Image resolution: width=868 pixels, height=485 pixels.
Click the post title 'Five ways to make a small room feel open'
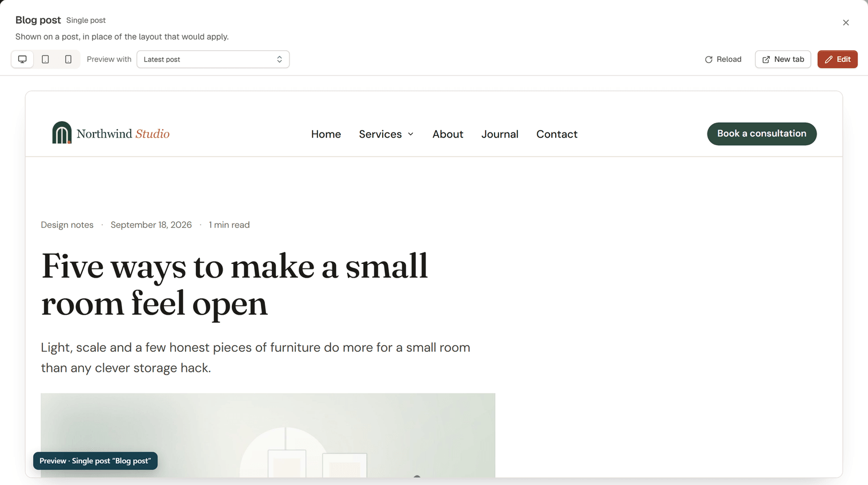pos(235,284)
